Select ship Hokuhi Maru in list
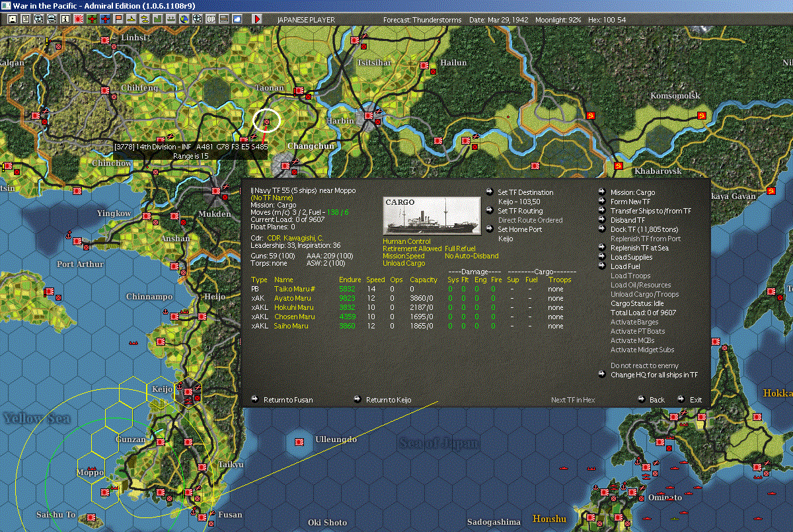 [x=293, y=307]
